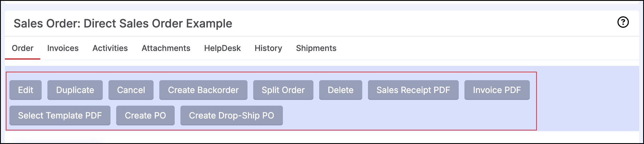Cancel the sales order
The image size is (644, 144).
click(x=131, y=90)
